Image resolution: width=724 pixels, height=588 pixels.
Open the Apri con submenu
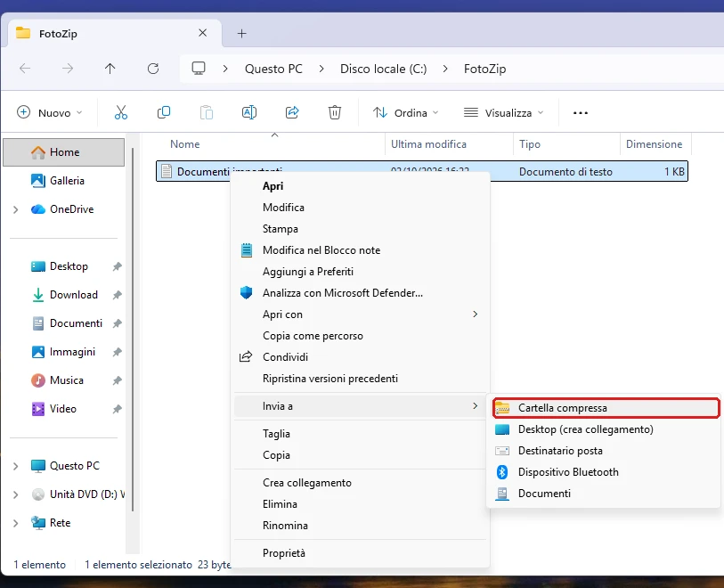coord(360,314)
